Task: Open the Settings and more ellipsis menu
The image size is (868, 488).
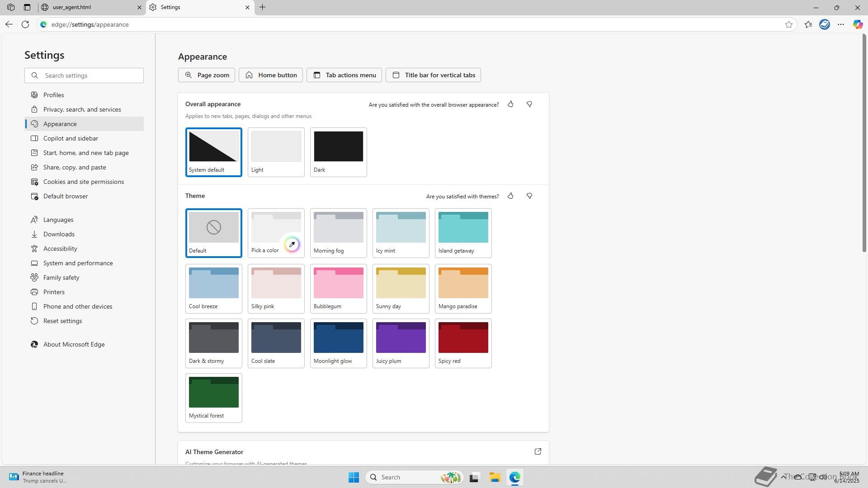Action: coord(841,24)
